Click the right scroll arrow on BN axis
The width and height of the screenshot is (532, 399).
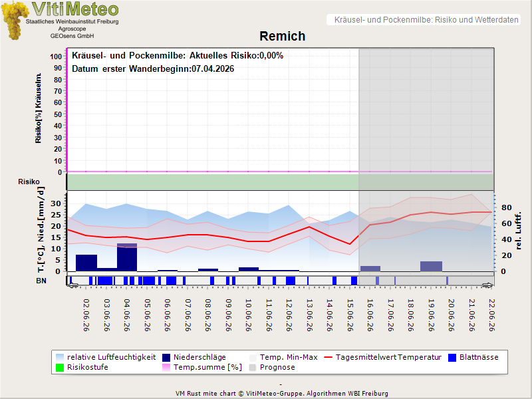(487, 286)
